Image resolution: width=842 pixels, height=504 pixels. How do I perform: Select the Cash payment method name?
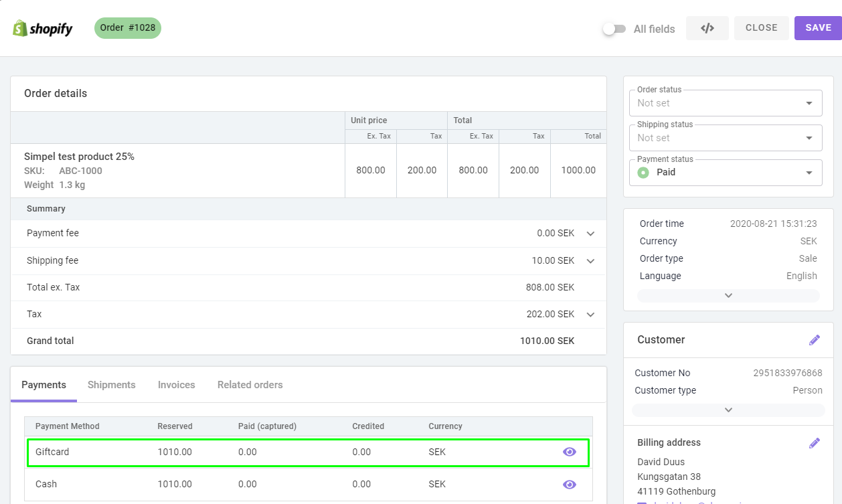(46, 485)
